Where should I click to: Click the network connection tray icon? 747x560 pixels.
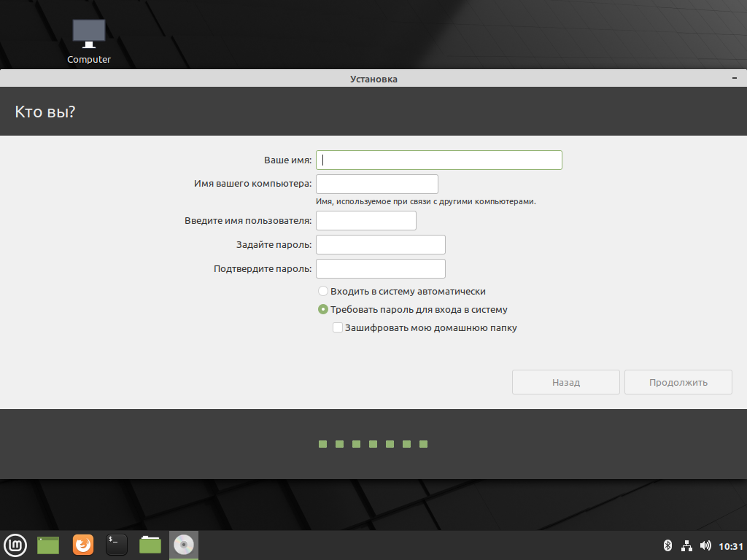pyautogui.click(x=686, y=545)
